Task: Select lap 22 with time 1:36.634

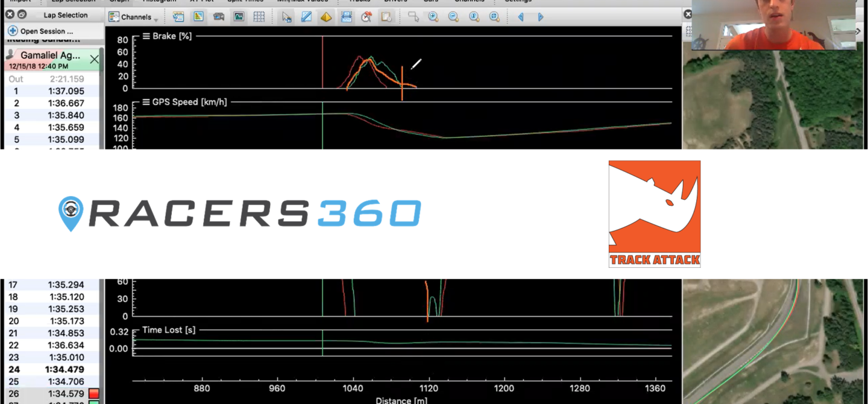Action: pos(52,345)
